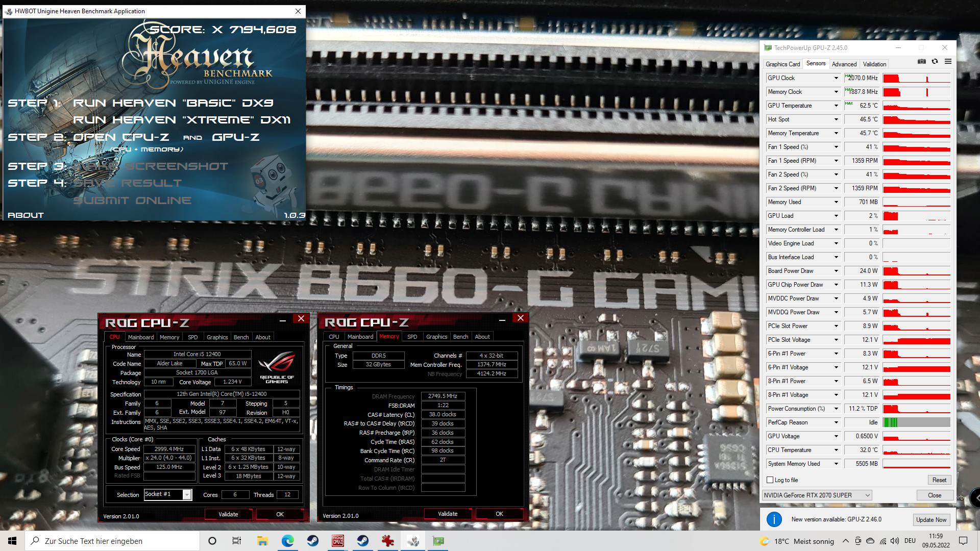
Task: Click the GPU-Z green card taskbar icon
Action: [x=438, y=541]
